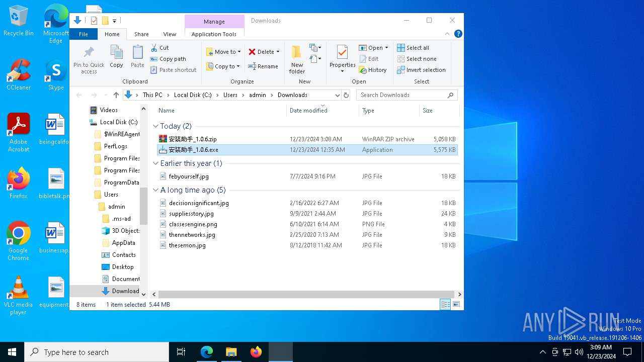Screen dimensions: 644x362
Task: Click the quick access Properties checkmark icon
Action: 94,21
